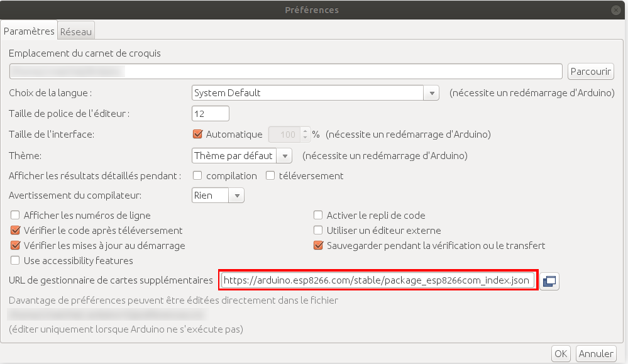Toggle Activer le repli de code

click(x=318, y=216)
